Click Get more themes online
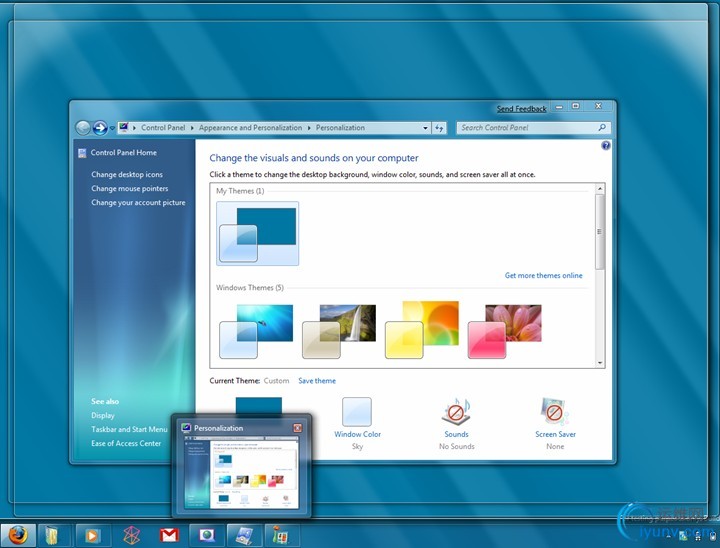This screenshot has width=720, height=548. pyautogui.click(x=544, y=276)
